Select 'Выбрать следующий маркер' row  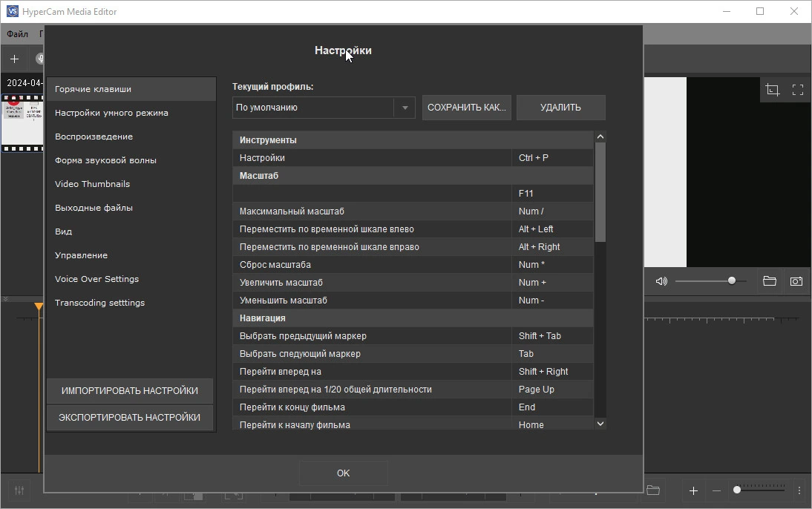pyautogui.click(x=413, y=354)
